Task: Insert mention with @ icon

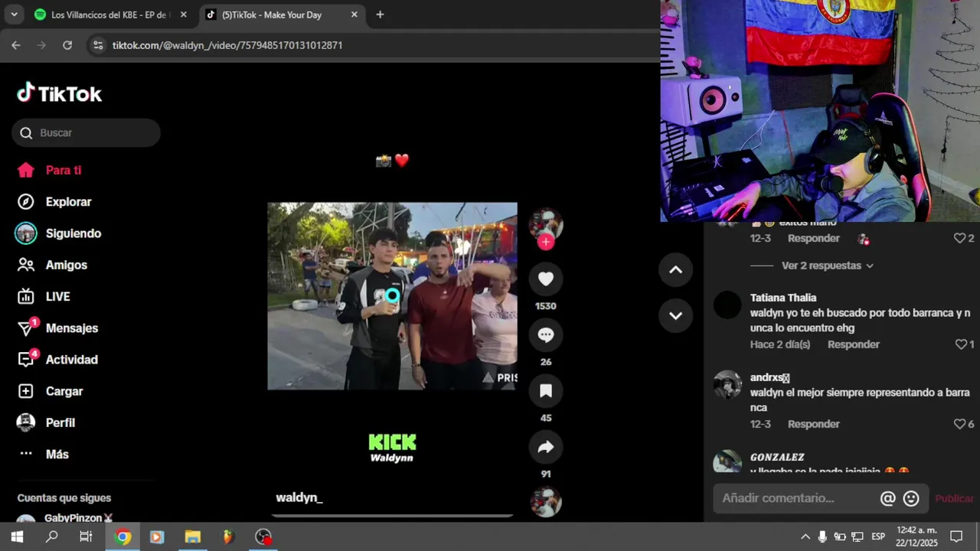Action: pyautogui.click(x=887, y=499)
